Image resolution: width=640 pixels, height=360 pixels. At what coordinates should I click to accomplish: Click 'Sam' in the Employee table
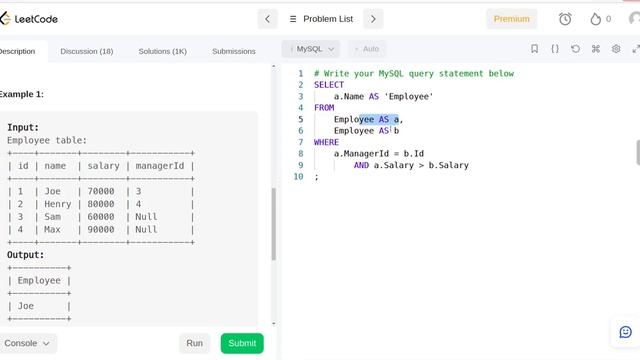click(x=53, y=217)
